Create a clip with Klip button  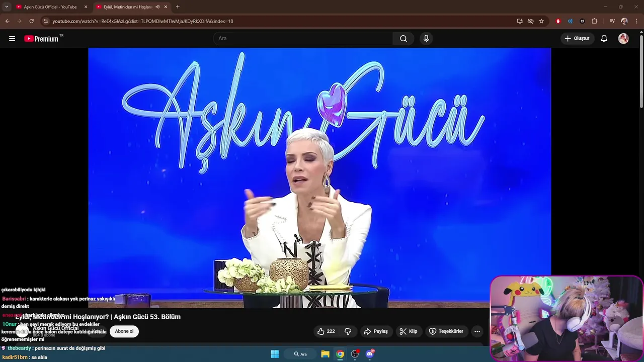[409, 331]
